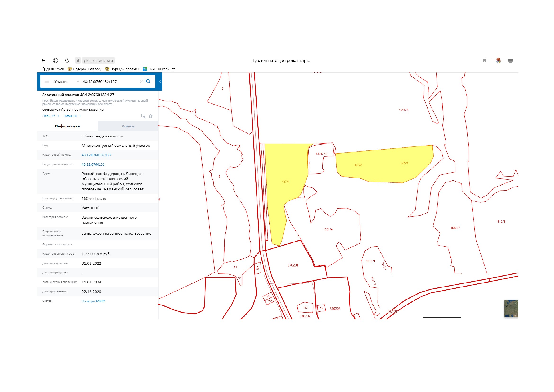Add parcel to favorites star icon
The height and width of the screenshot is (392, 554).
tap(151, 116)
